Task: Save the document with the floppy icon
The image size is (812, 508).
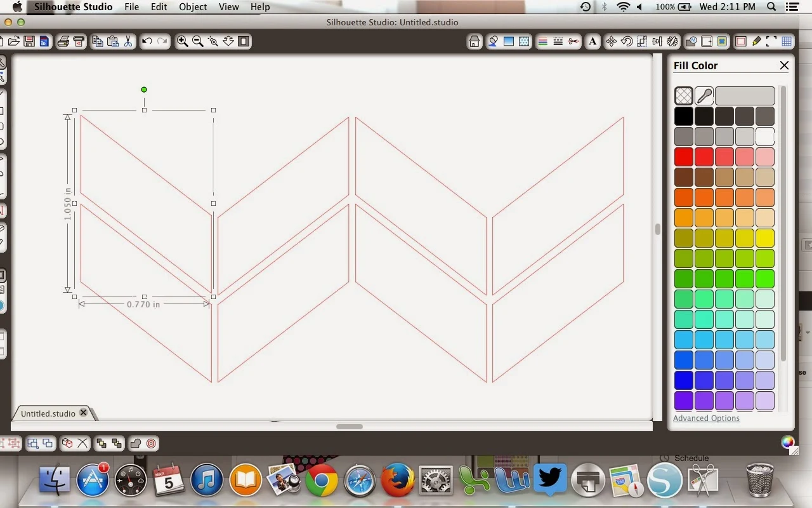Action: [x=29, y=41]
